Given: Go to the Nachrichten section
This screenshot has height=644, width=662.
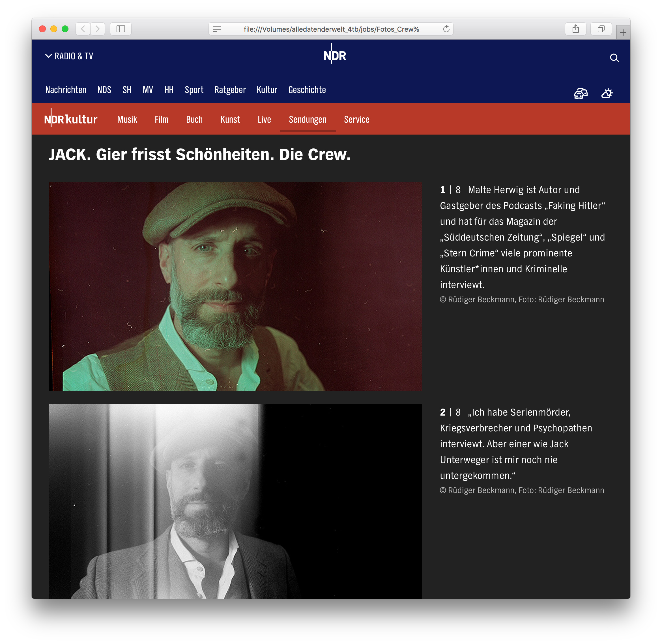Looking at the screenshot, I should pos(66,90).
